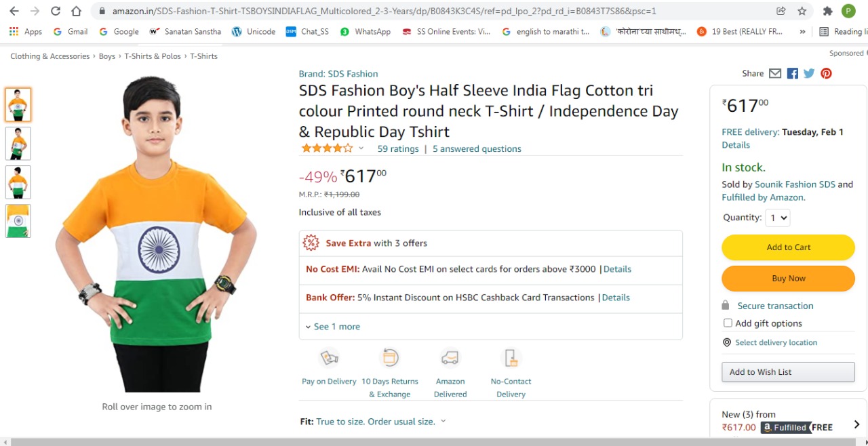Select the flag-only product thumbnail
The height and width of the screenshot is (446, 868).
[18, 221]
